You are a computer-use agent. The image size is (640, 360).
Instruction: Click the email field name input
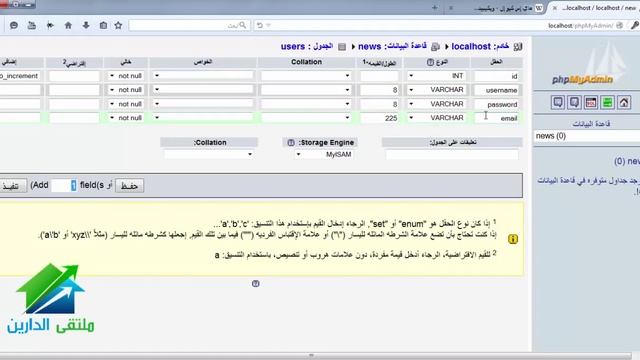(497, 118)
